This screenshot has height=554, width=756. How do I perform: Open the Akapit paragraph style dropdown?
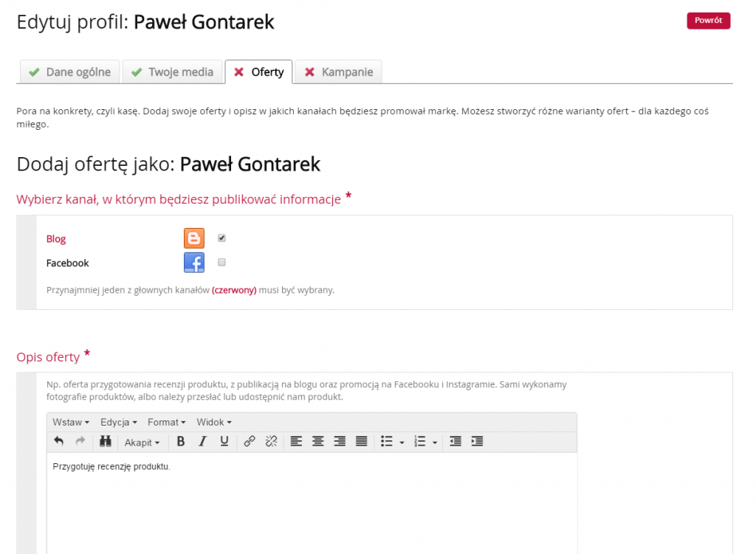tap(142, 442)
